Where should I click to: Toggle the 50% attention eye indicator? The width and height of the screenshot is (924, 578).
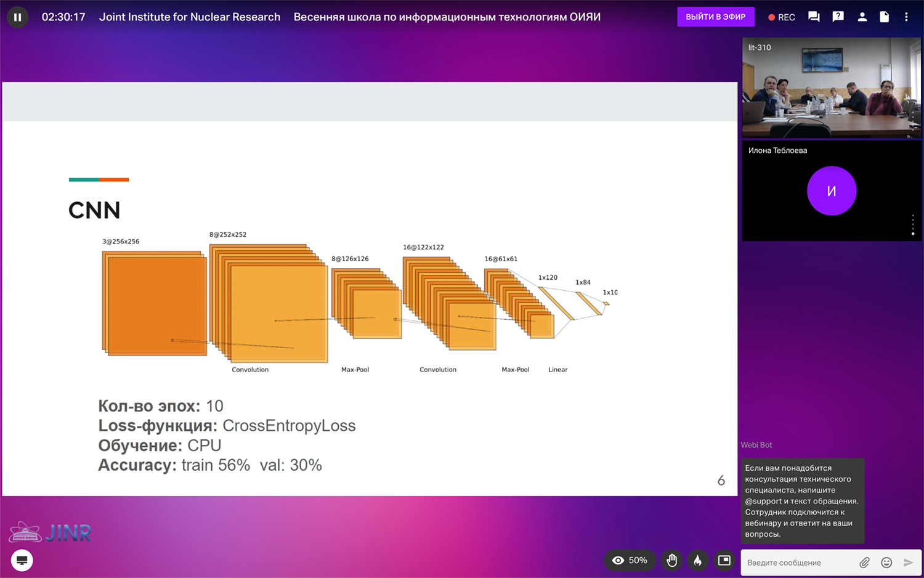click(x=629, y=560)
